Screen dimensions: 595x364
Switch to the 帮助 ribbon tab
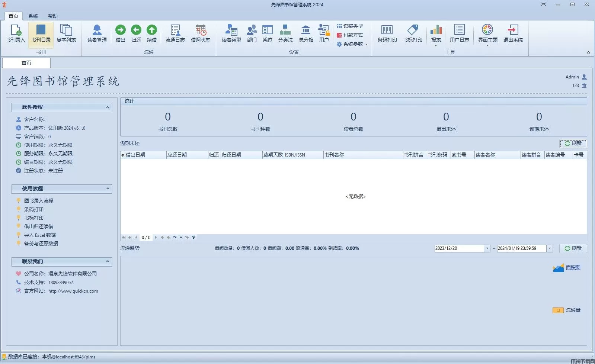pos(53,16)
